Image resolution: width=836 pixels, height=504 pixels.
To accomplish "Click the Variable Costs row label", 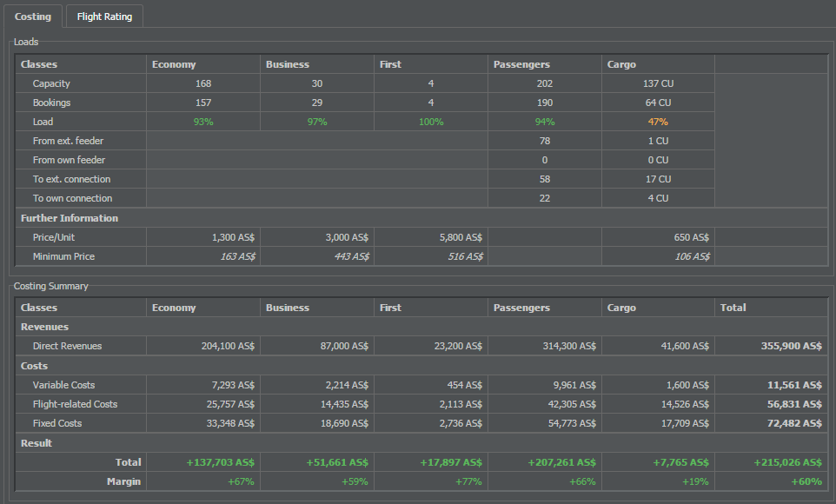I will [x=63, y=385].
